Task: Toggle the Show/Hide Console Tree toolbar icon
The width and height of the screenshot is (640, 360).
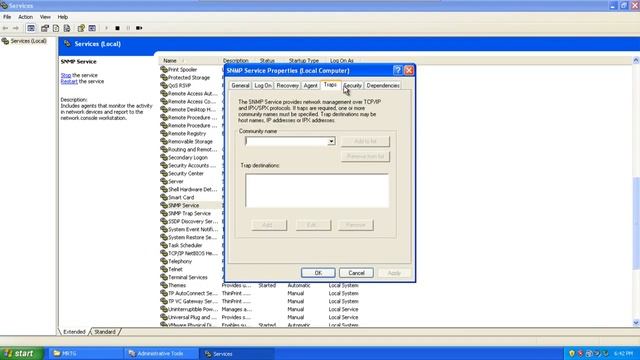Action: tap(31, 28)
